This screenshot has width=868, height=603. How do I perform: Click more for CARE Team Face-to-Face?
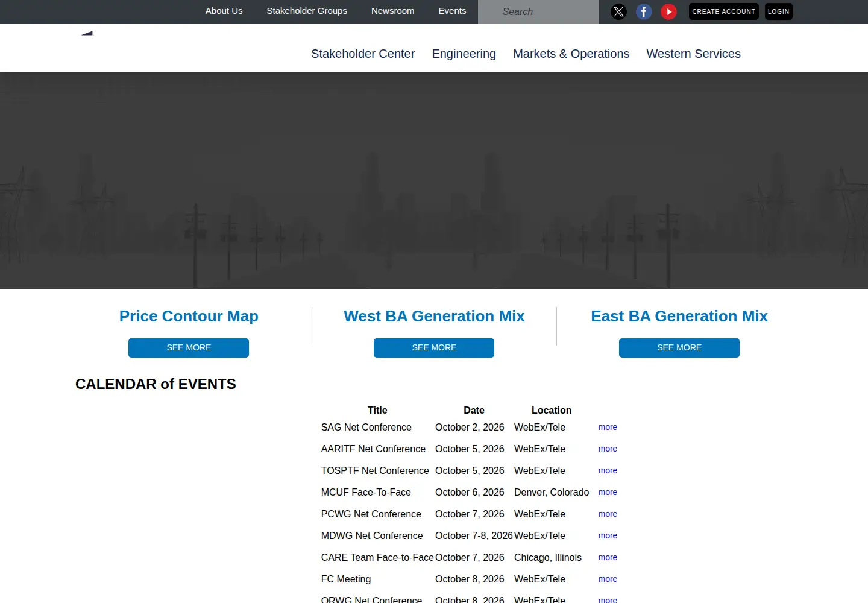pyautogui.click(x=608, y=557)
